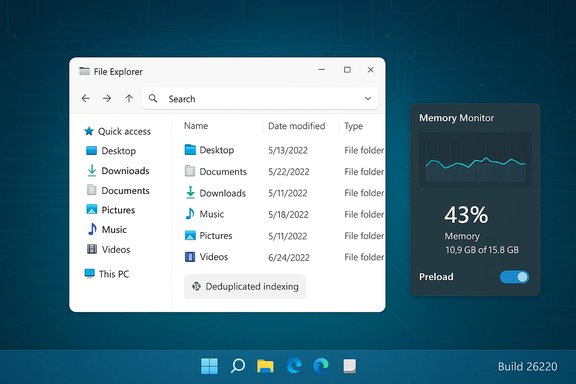
Task: Click into the Search field
Action: 260,98
